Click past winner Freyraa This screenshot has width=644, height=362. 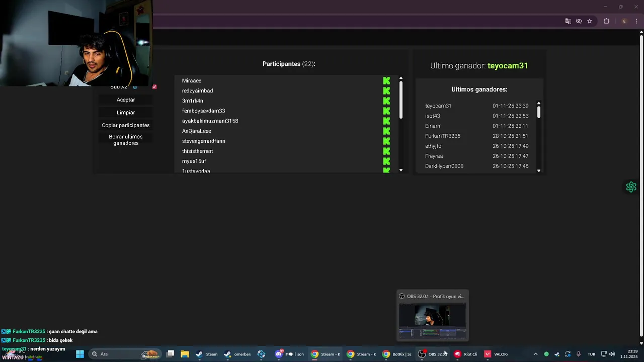click(434, 156)
